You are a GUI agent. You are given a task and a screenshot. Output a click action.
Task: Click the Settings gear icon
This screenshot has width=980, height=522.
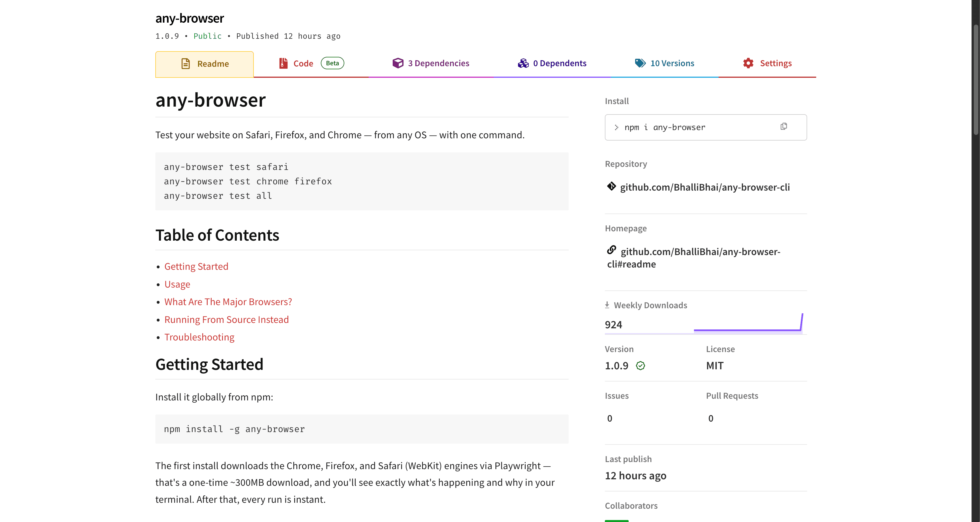pos(748,63)
